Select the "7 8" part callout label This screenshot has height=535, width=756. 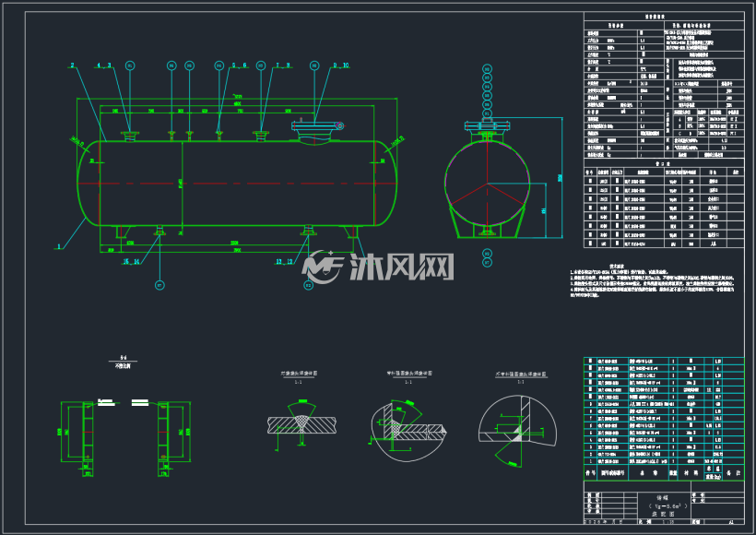point(283,65)
